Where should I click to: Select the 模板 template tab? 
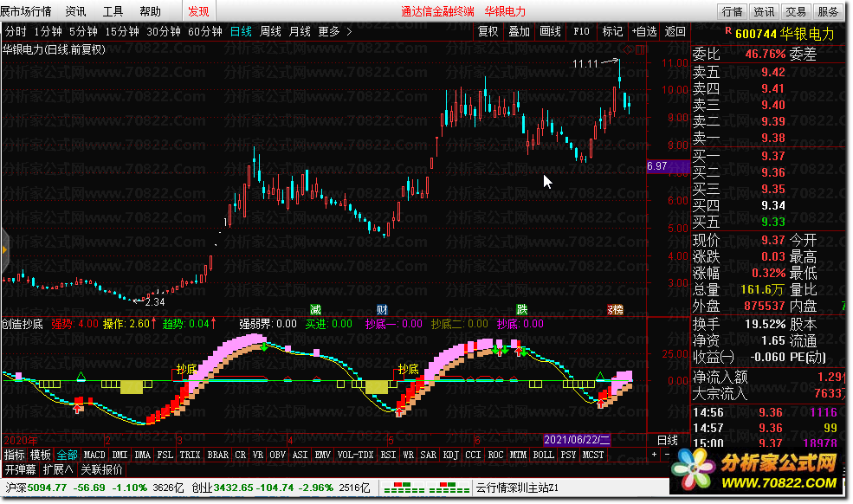pos(40,455)
